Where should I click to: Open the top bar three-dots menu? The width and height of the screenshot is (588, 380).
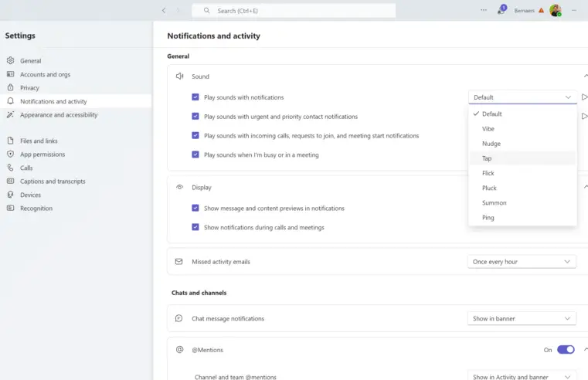484,10
